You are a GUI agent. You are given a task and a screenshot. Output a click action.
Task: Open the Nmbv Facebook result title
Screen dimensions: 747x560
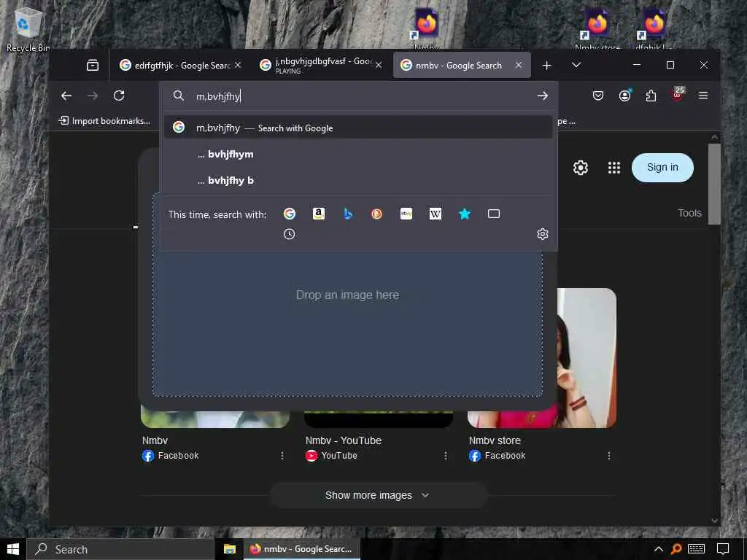(155, 440)
